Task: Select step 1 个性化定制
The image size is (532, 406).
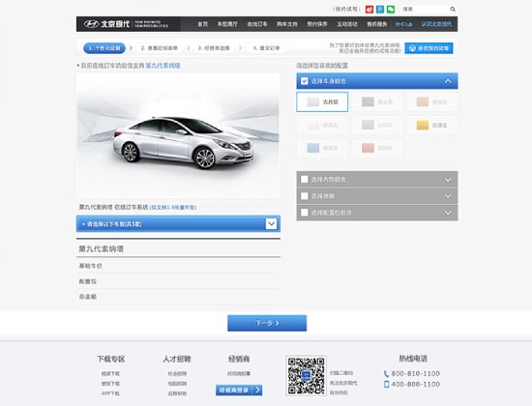Action: 104,48
